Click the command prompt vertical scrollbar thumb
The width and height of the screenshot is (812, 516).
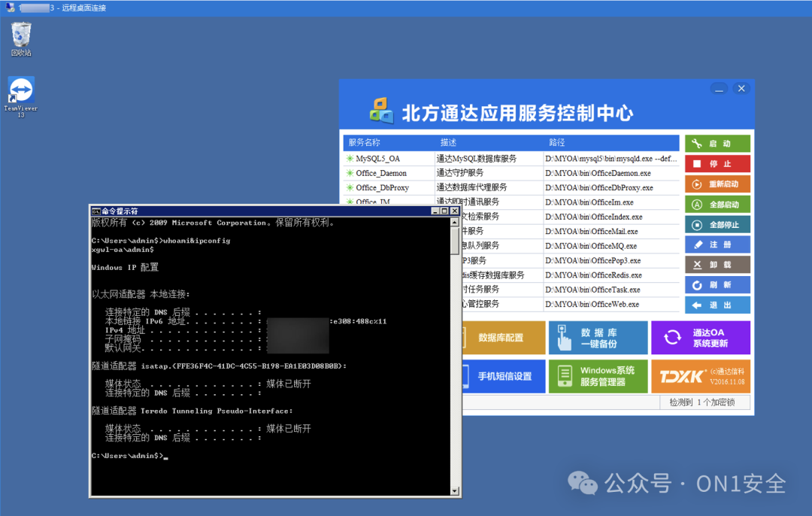(x=455, y=241)
